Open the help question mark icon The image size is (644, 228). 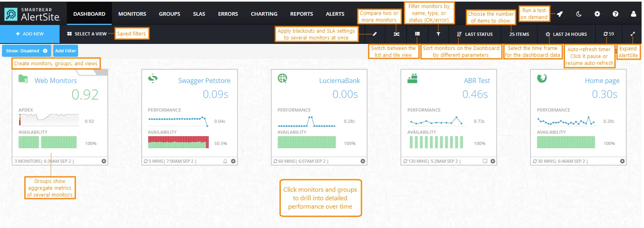tap(615, 14)
